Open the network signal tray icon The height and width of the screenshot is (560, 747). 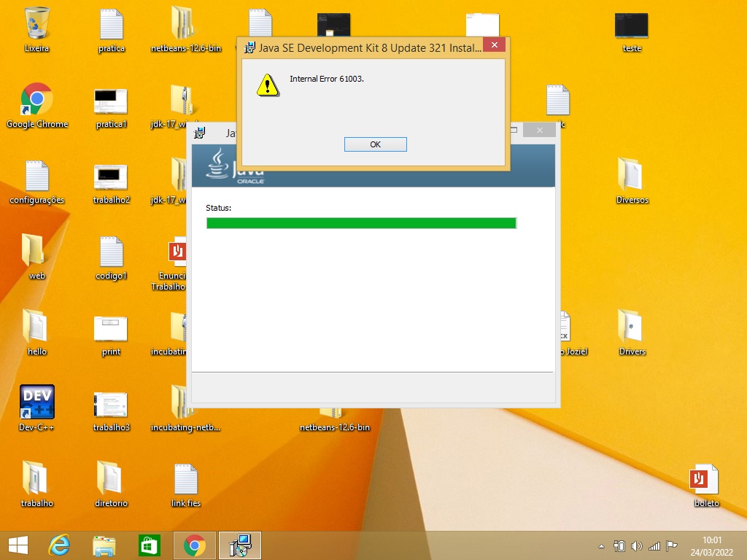[x=654, y=546]
